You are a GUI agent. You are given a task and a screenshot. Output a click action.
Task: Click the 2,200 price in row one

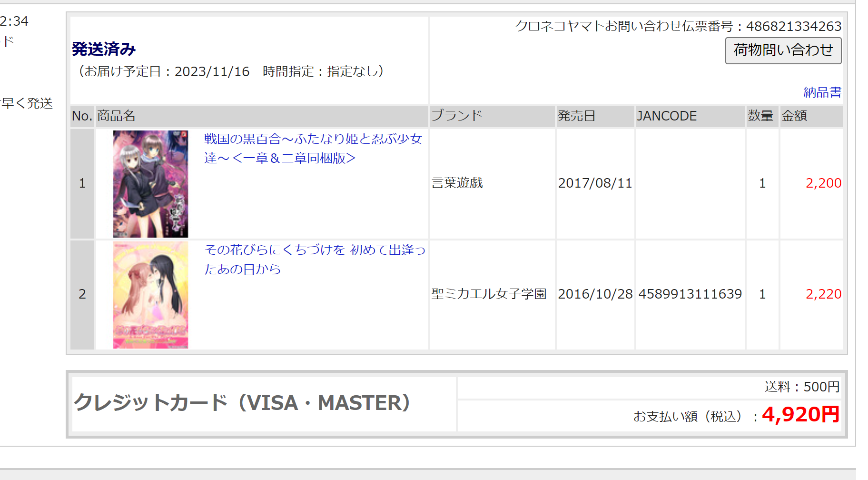point(823,183)
